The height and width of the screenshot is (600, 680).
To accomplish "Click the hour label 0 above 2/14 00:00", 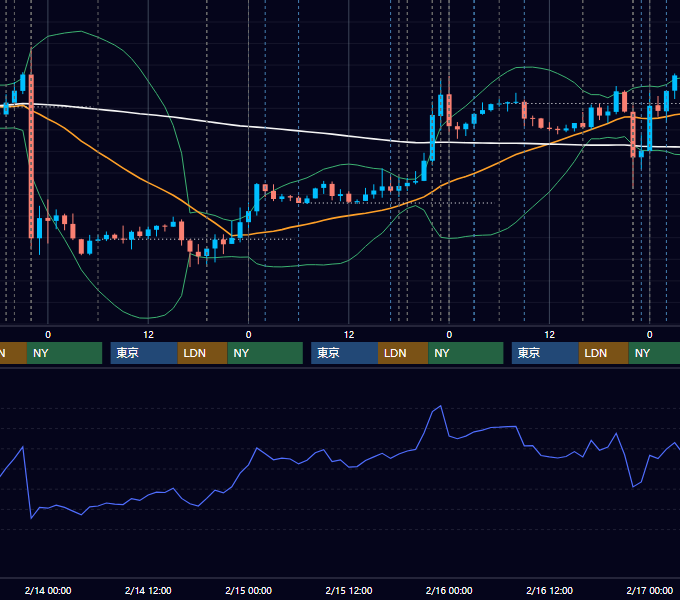I will pyautogui.click(x=48, y=335).
